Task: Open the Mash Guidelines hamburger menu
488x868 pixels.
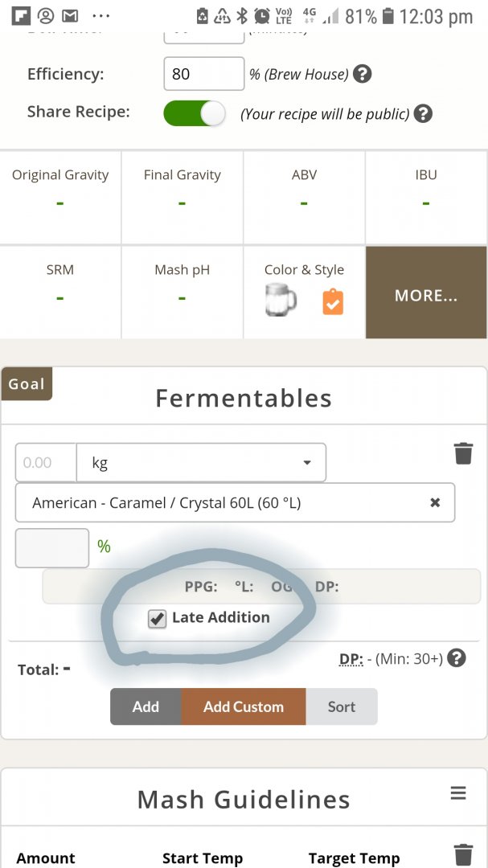Action: 458,793
